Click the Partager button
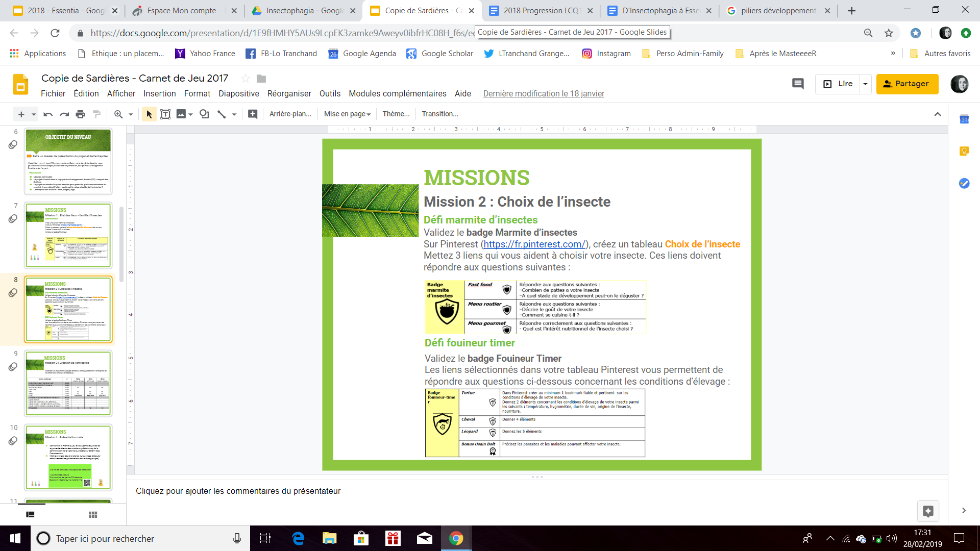The height and width of the screenshot is (551, 980). coord(907,84)
